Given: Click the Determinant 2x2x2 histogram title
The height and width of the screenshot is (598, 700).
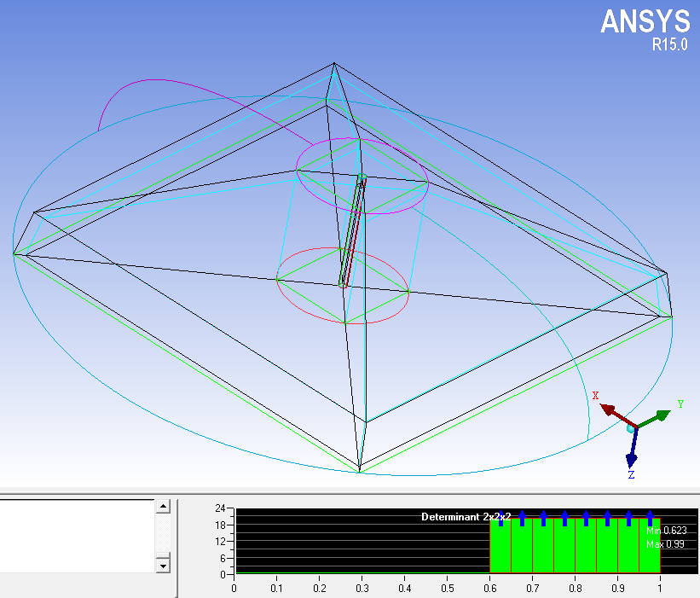Looking at the screenshot, I should click(x=466, y=517).
